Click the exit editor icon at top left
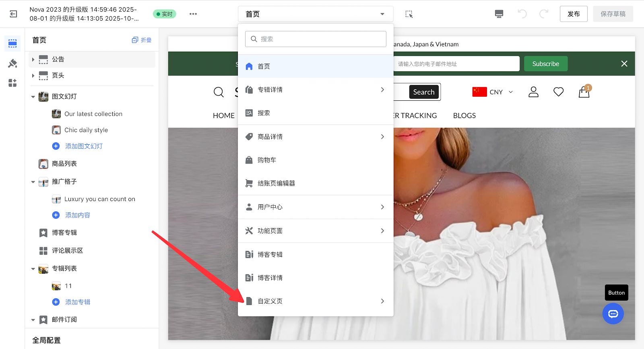The image size is (644, 349). point(13,14)
